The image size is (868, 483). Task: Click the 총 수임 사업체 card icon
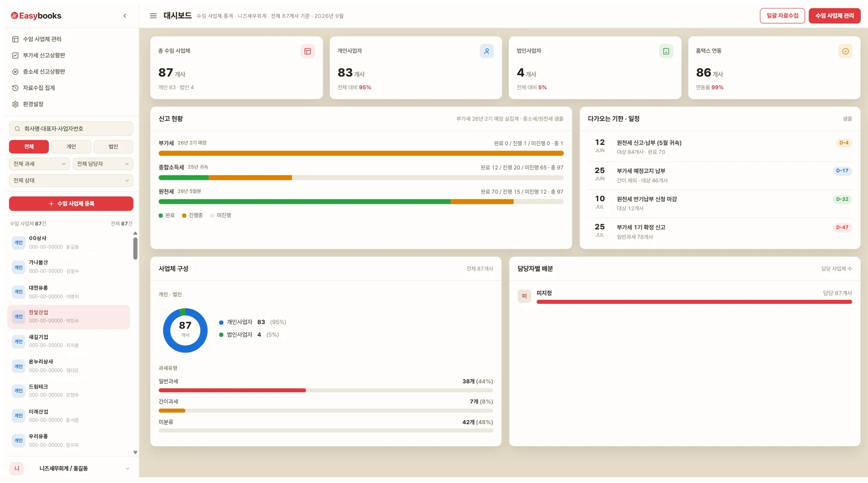click(308, 51)
